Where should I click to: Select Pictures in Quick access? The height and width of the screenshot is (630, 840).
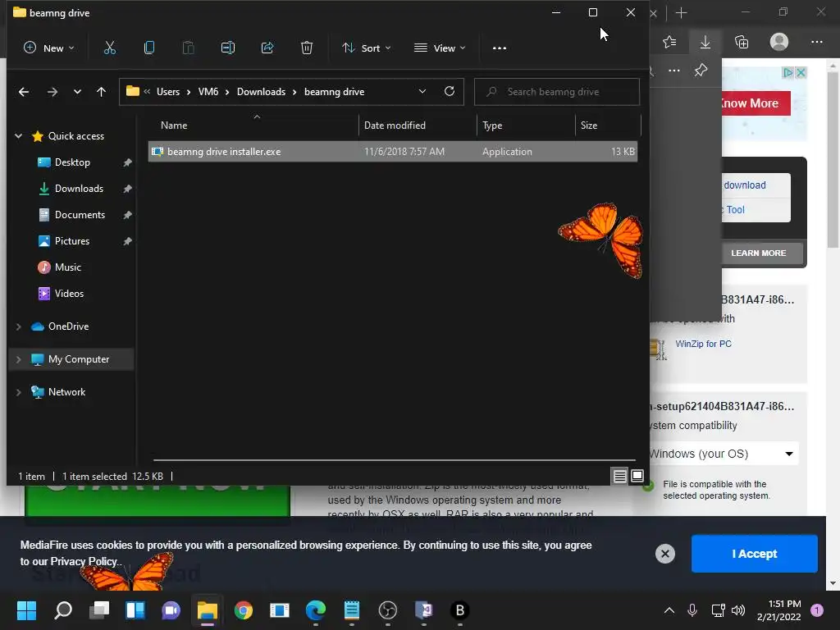72,241
